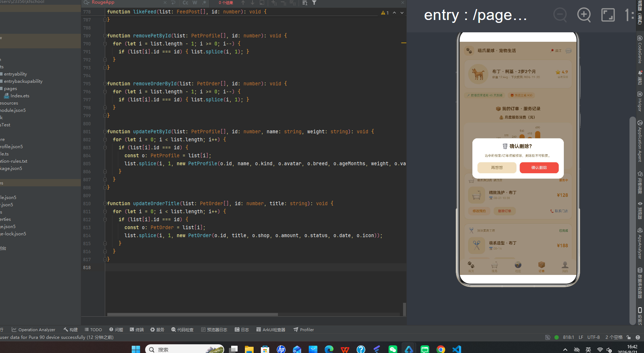Open the 预览器日志 tool window

pos(214,330)
